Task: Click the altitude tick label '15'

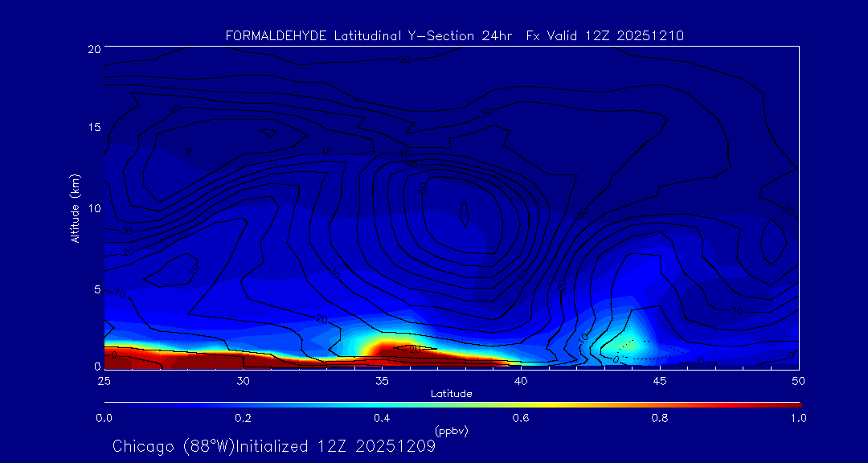Action: (x=93, y=127)
